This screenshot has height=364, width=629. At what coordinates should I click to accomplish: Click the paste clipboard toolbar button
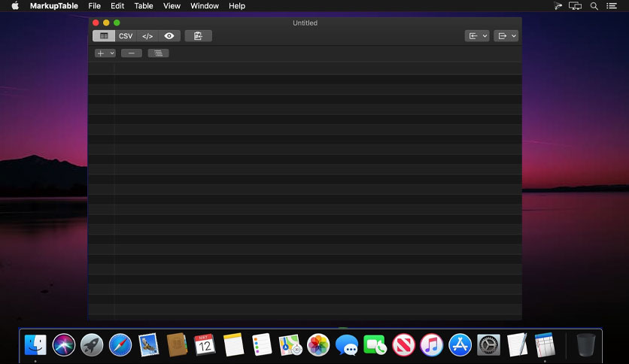click(198, 36)
